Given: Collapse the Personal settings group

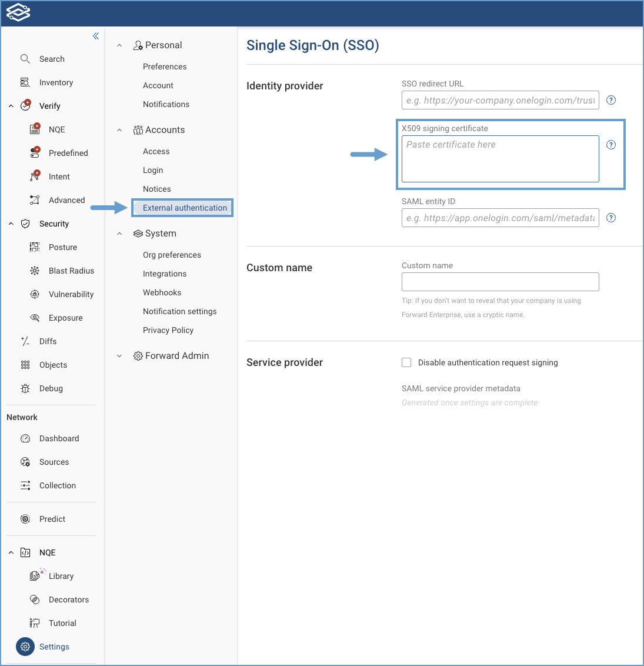Looking at the screenshot, I should click(119, 45).
